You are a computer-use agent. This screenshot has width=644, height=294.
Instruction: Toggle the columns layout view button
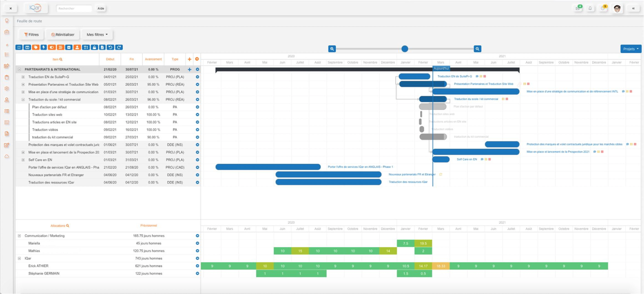[27, 47]
